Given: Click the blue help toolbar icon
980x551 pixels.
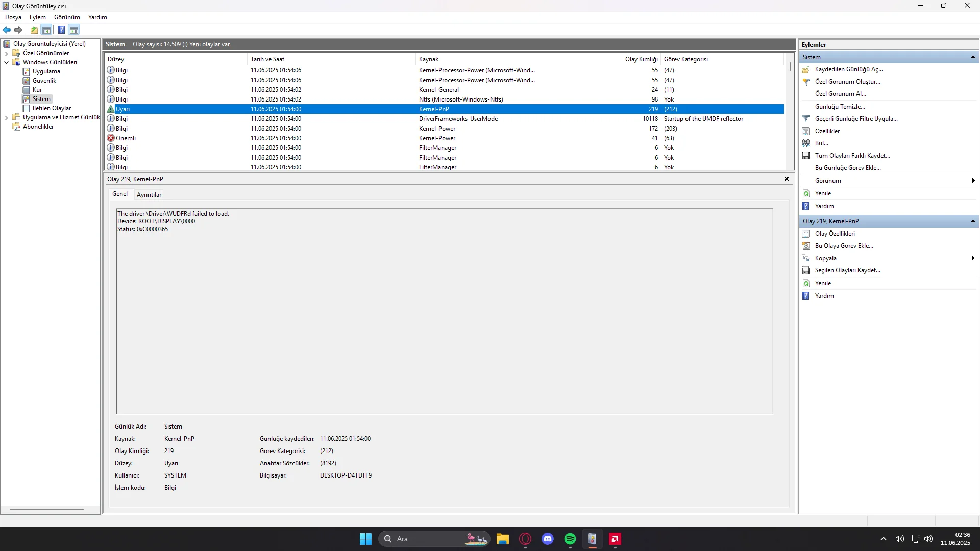Looking at the screenshot, I should 61,30.
